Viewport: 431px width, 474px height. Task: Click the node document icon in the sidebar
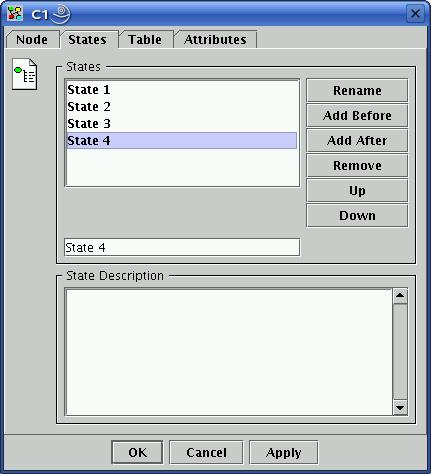(24, 74)
